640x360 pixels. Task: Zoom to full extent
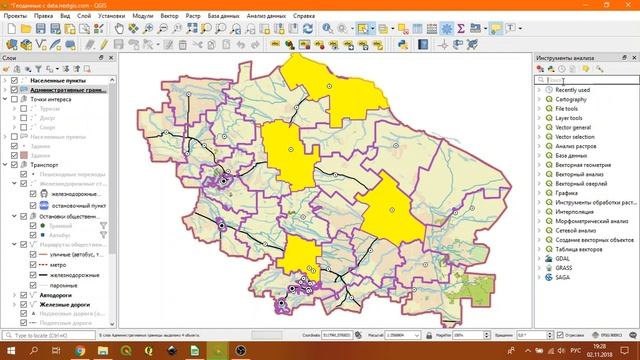tap(192, 29)
